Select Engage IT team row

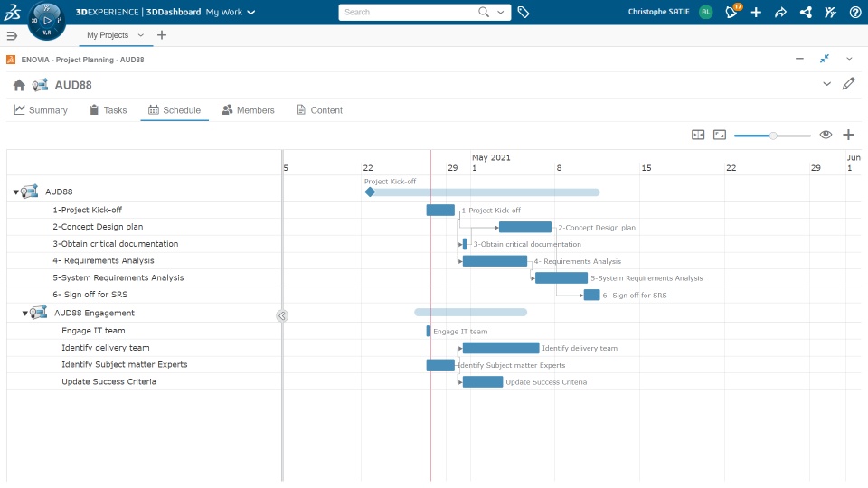(144, 331)
